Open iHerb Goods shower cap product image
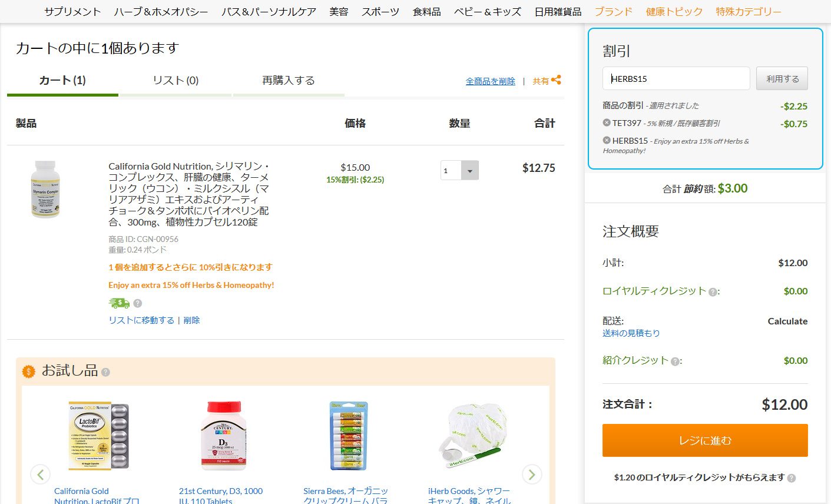 473,436
